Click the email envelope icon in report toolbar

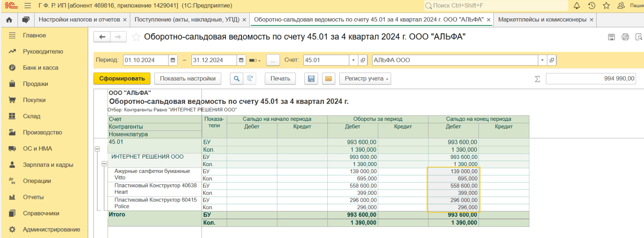click(x=329, y=79)
